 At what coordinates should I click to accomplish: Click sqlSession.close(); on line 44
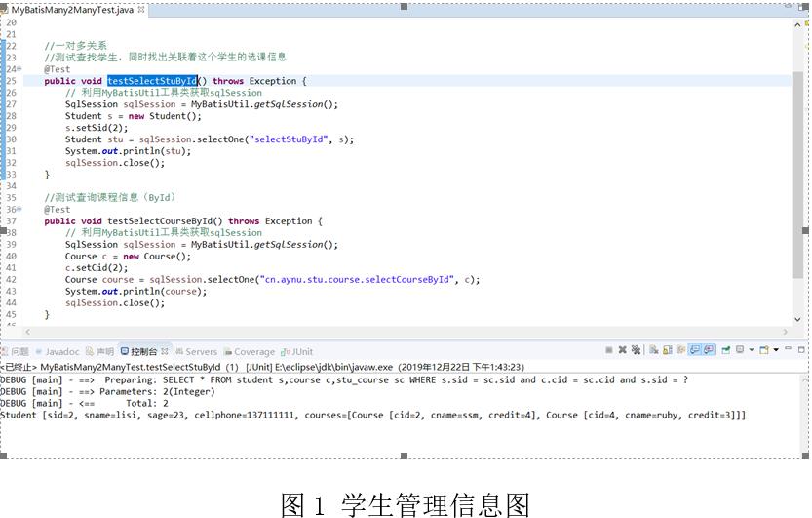[115, 303]
